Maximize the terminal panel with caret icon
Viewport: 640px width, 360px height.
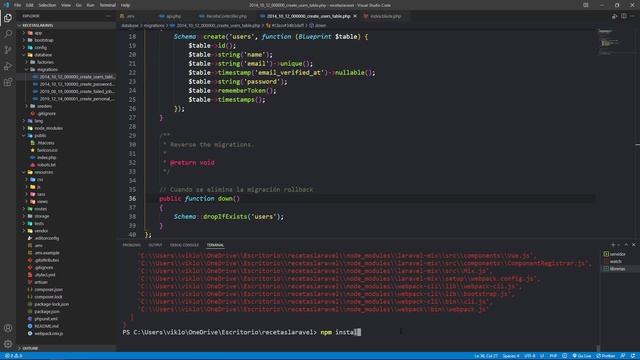click(x=626, y=245)
